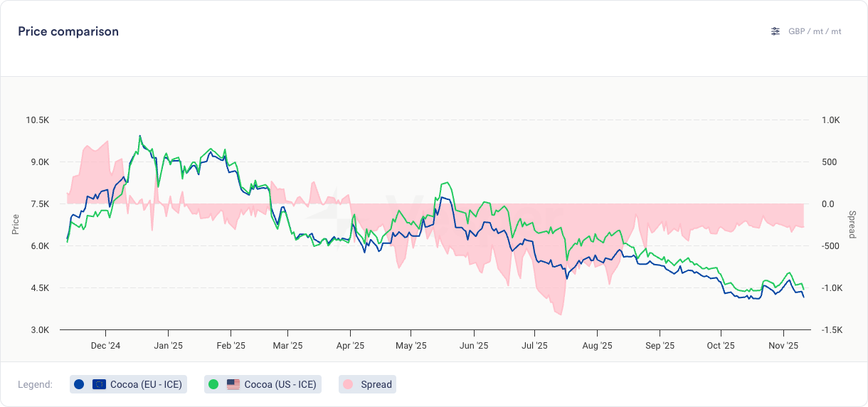Toggle the Cocoa (US - ICE) series
The height and width of the screenshot is (407, 868).
280,384
